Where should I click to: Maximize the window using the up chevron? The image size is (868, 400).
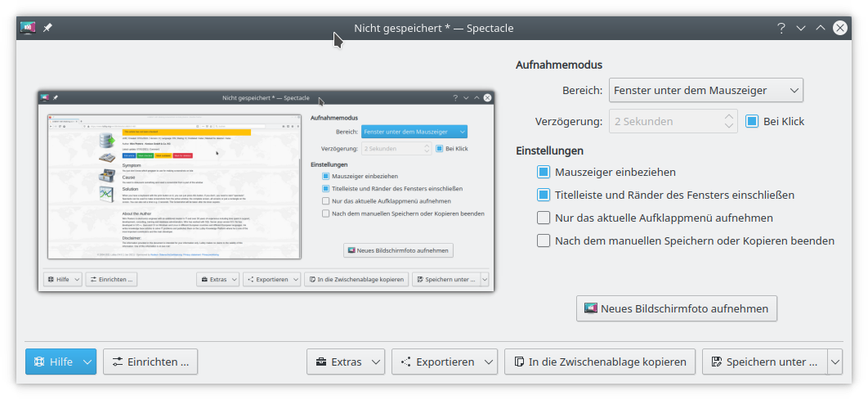[821, 28]
